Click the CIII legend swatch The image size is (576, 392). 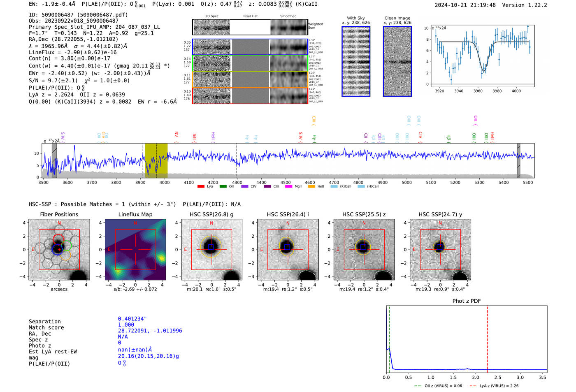pyautogui.click(x=267, y=187)
